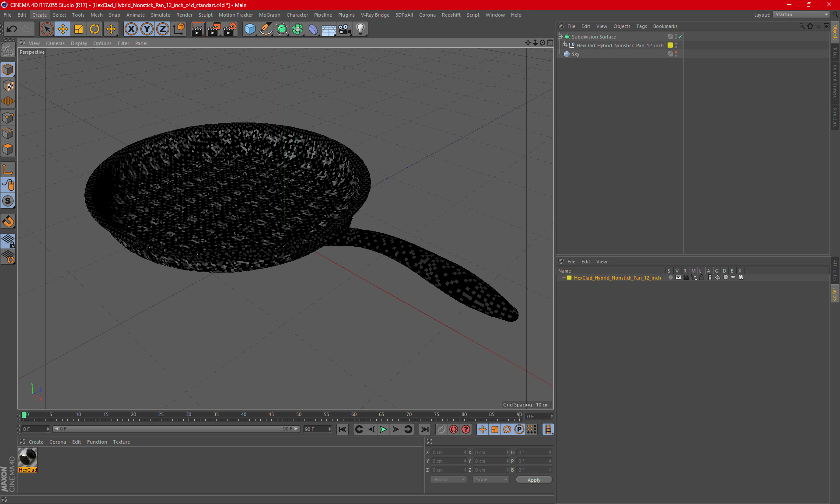
Task: Toggle Z axis lock
Action: [163, 29]
